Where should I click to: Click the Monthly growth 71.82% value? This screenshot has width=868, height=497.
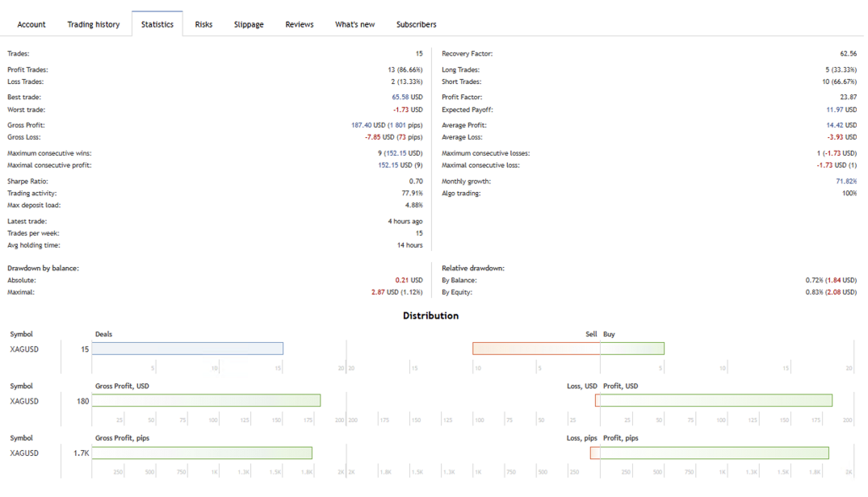tap(846, 182)
